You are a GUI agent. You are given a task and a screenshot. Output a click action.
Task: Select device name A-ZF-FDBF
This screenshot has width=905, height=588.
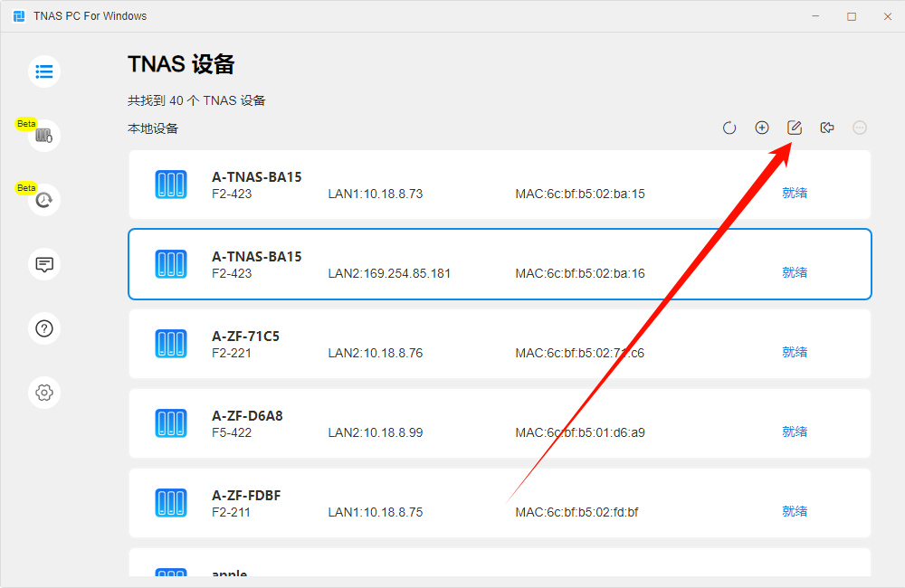[246, 496]
